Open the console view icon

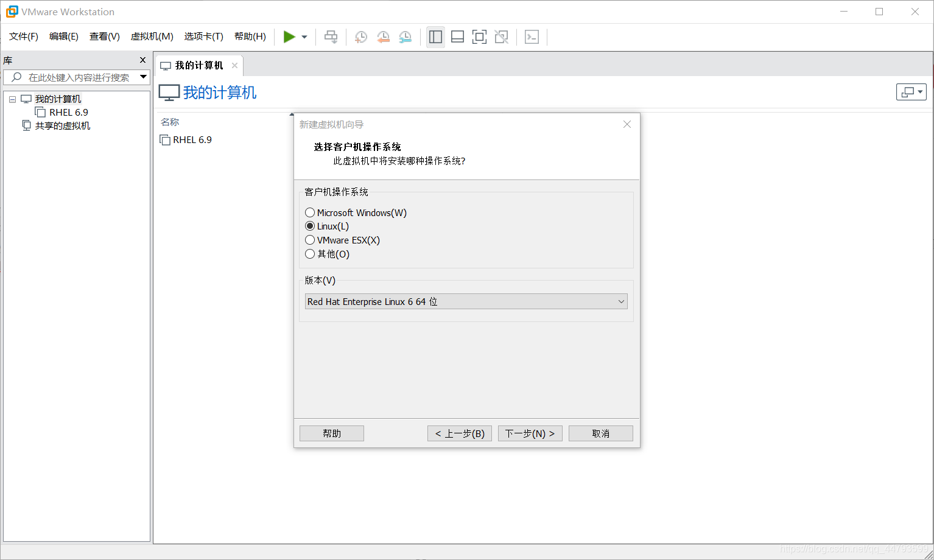click(532, 37)
